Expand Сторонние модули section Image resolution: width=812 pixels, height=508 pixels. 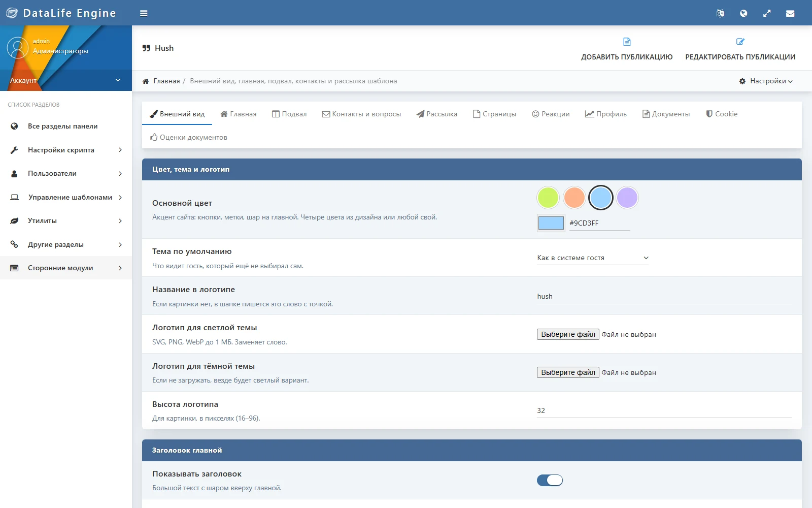point(66,268)
